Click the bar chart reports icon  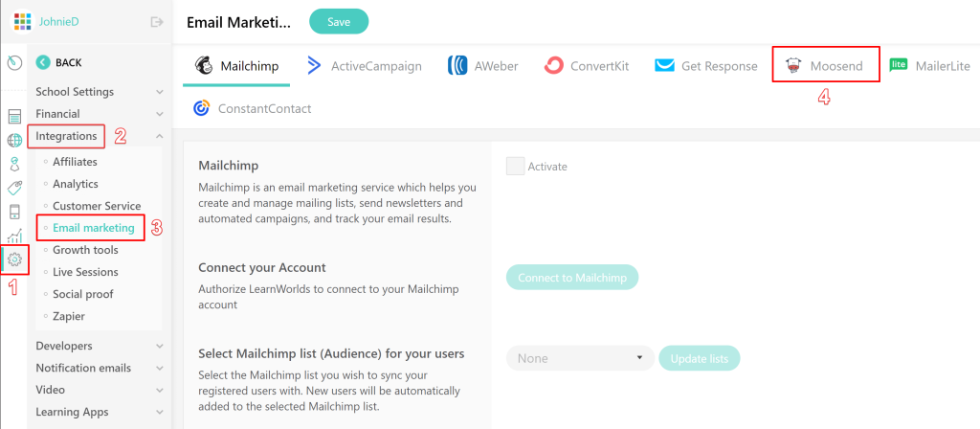(14, 235)
